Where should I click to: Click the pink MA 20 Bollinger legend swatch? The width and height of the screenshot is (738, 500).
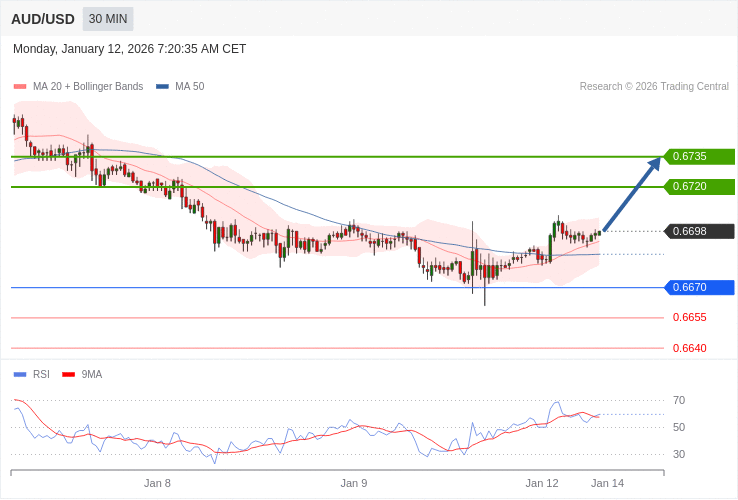(x=20, y=87)
